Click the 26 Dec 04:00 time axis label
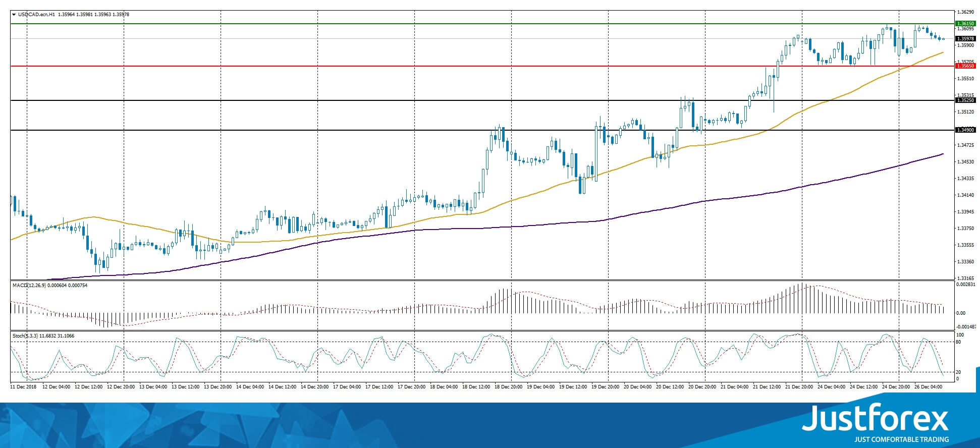This screenshot has width=980, height=448. [928, 386]
